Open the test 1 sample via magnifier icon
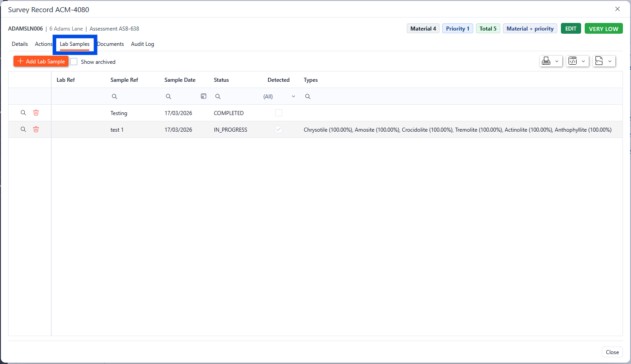Viewport: 631px width, 364px height. [23, 129]
